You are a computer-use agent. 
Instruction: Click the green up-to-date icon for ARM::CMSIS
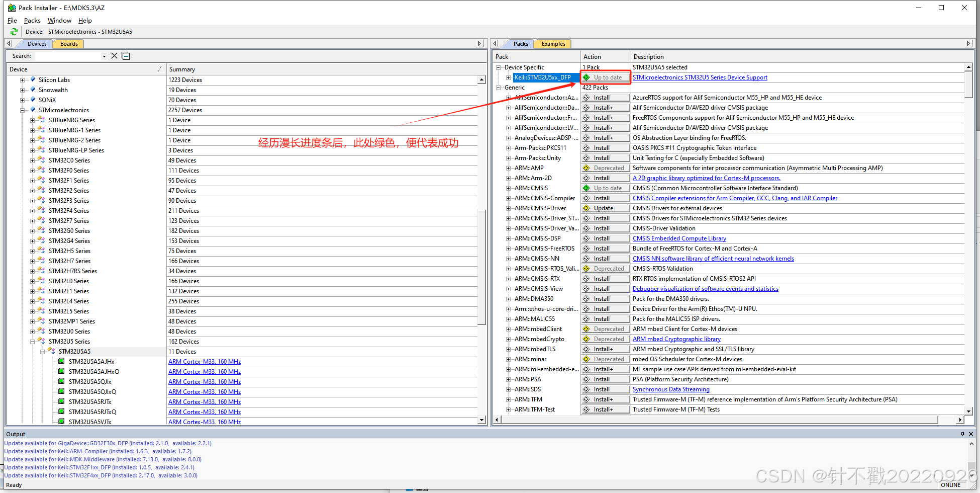(x=586, y=188)
